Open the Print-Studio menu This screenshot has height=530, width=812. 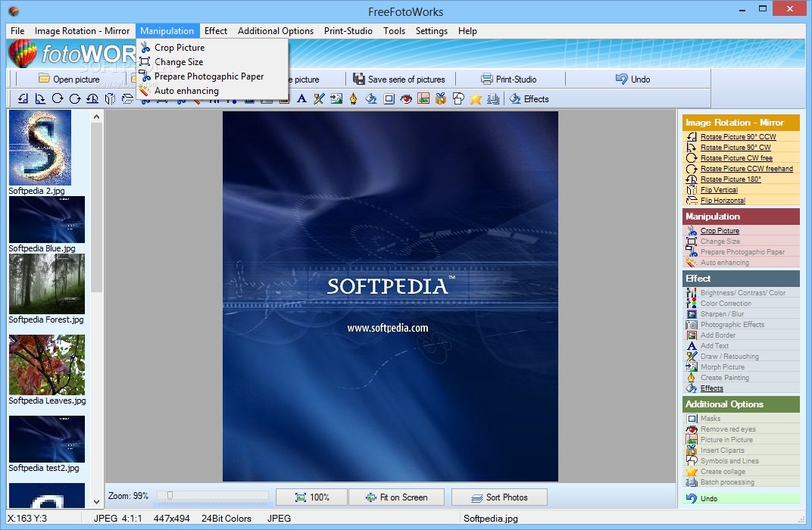(x=348, y=30)
